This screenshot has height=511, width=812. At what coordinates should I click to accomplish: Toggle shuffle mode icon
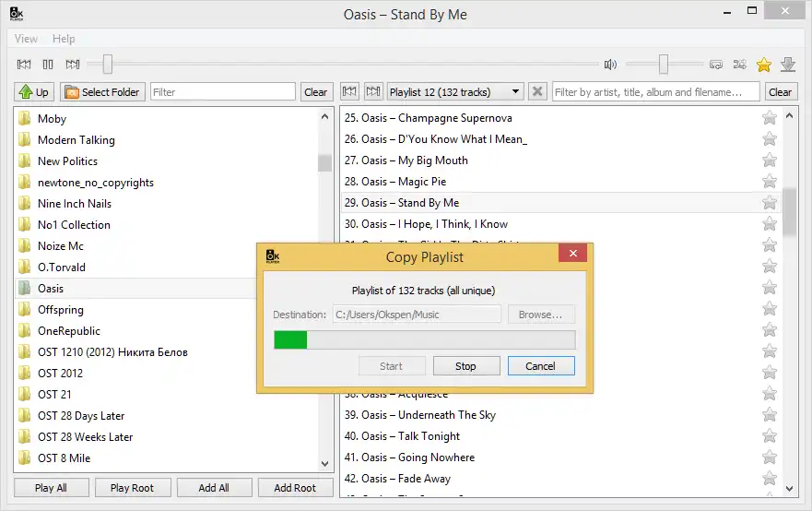(739, 65)
